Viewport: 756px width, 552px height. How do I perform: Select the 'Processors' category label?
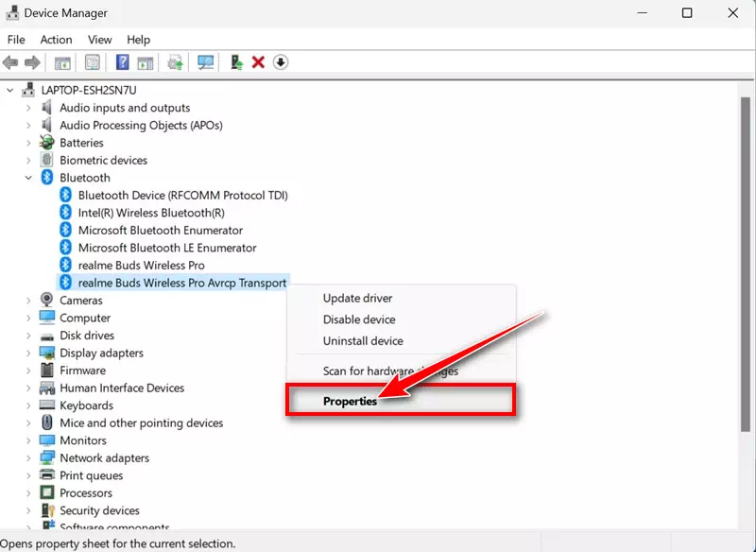(x=86, y=493)
